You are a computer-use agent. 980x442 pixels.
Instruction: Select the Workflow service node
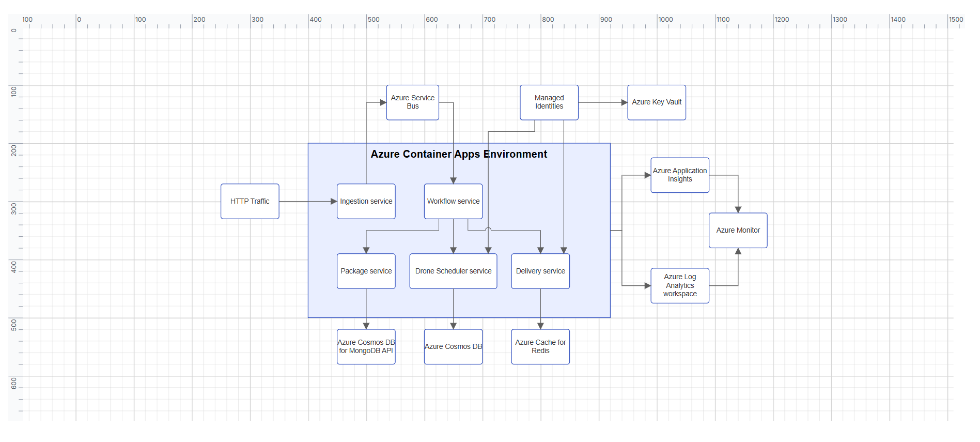pyautogui.click(x=454, y=201)
